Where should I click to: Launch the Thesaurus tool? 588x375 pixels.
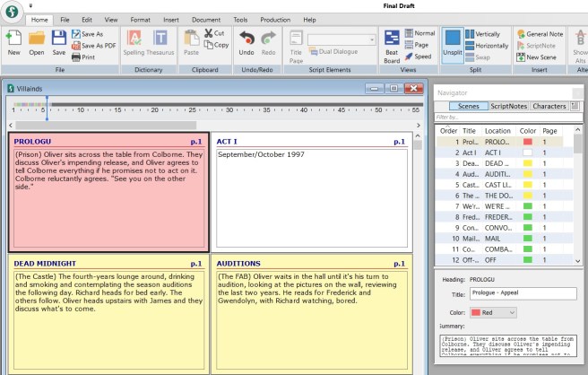click(160, 40)
